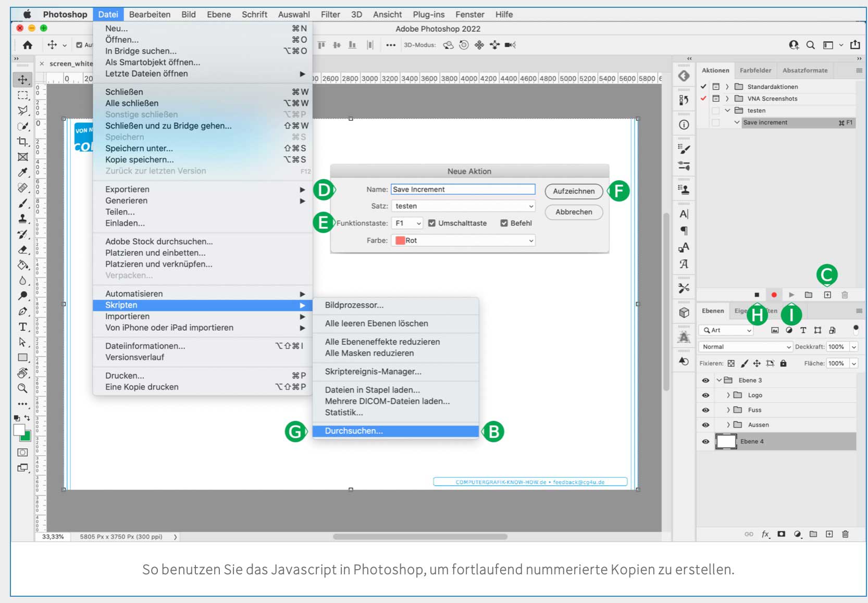Select the Paint Bucket tool

(22, 265)
